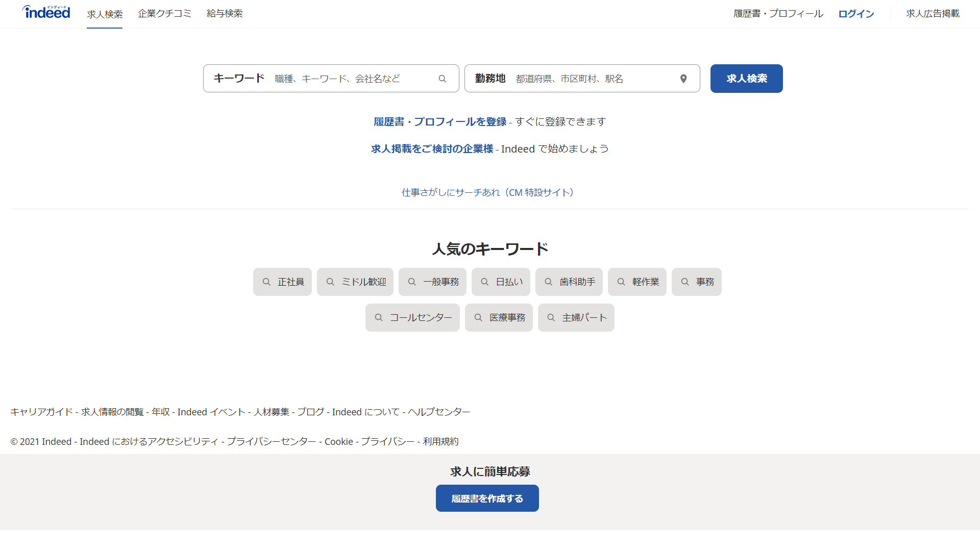The image size is (980, 551).
Task: Open 仕事さがしにサーチあれ CM site link
Action: point(489,192)
